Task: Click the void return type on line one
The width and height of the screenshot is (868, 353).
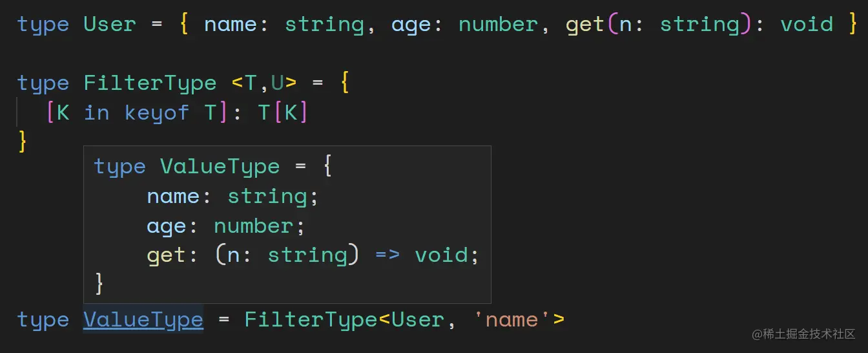Action: point(807,25)
